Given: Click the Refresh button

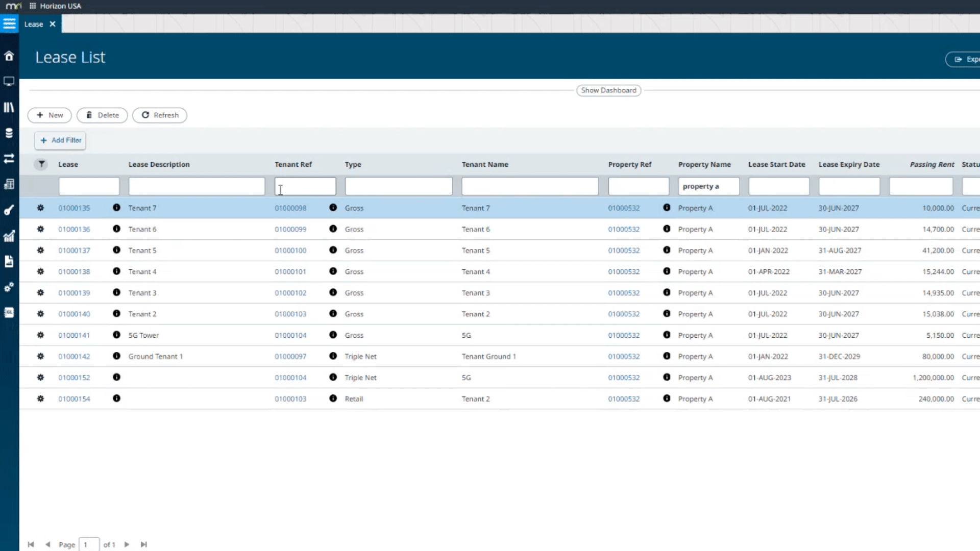Looking at the screenshot, I should point(160,115).
